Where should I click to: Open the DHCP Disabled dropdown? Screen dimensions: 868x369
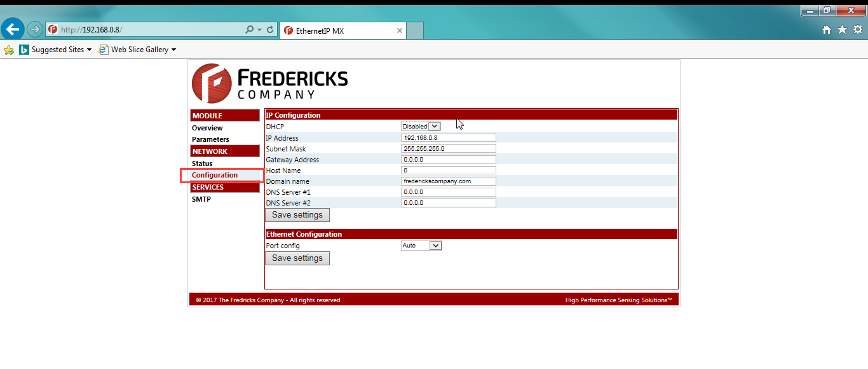click(421, 127)
